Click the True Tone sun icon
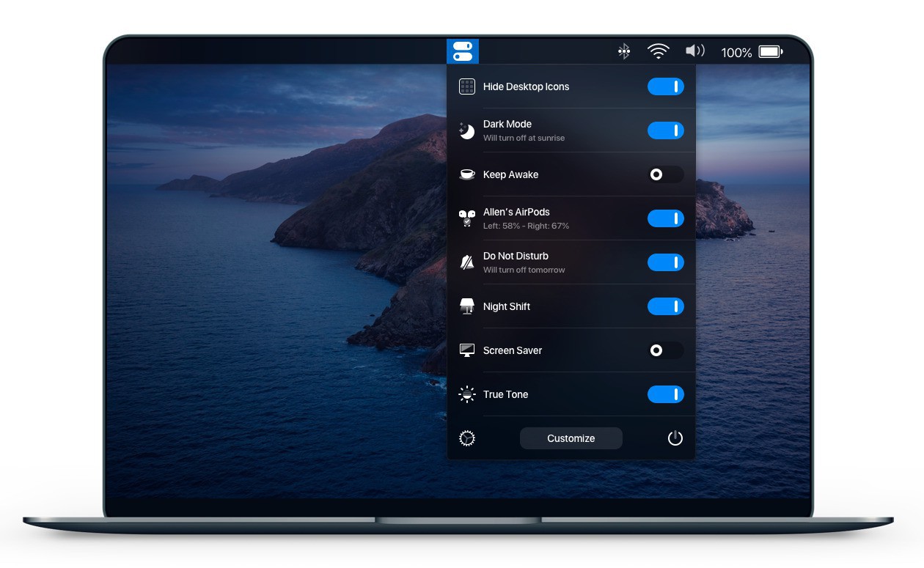Viewport: 924px width, 568px height. (x=467, y=394)
